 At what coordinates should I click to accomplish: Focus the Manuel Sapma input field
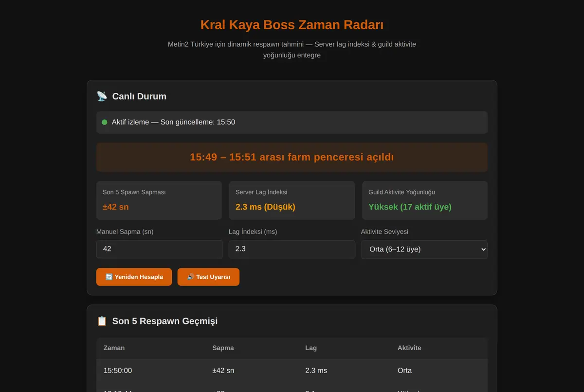pyautogui.click(x=160, y=249)
